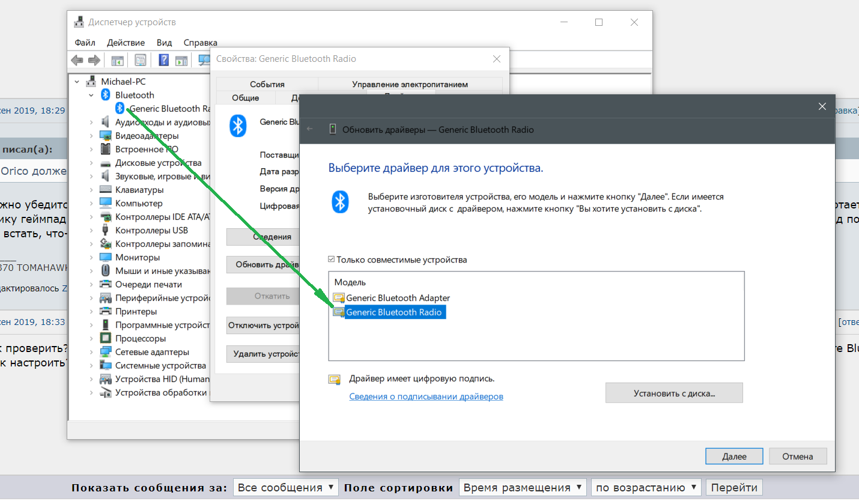Expand the Сетевые адаптеры node
859x504 pixels.
click(91, 352)
